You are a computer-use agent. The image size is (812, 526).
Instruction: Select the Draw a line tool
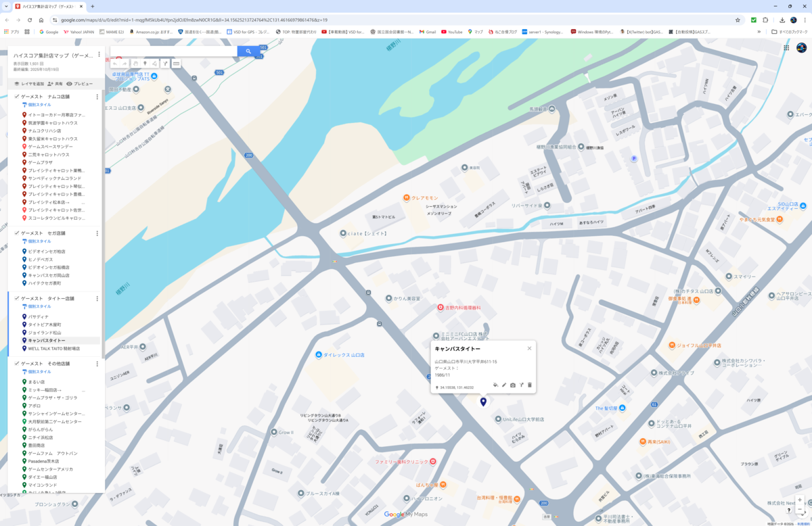coord(154,64)
